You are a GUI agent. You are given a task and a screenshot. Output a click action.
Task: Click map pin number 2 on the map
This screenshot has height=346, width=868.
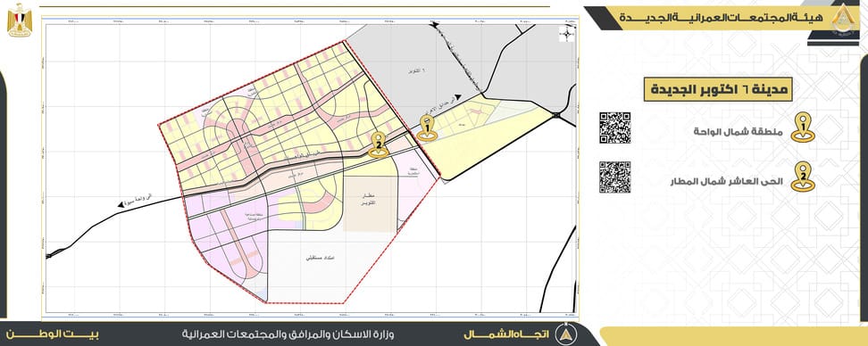(x=378, y=145)
